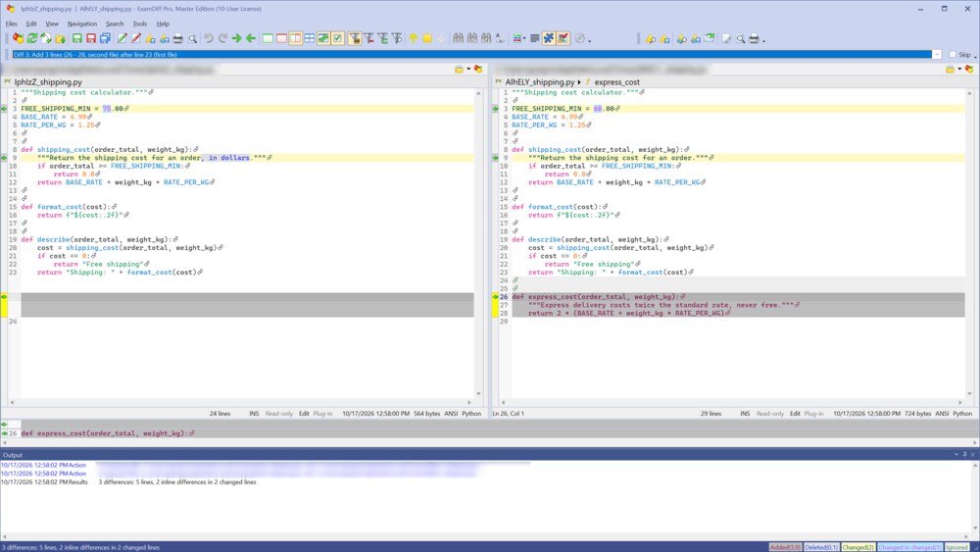The image size is (980, 552).
Task: Click the globe export icon in right toolbar
Action: (x=710, y=39)
